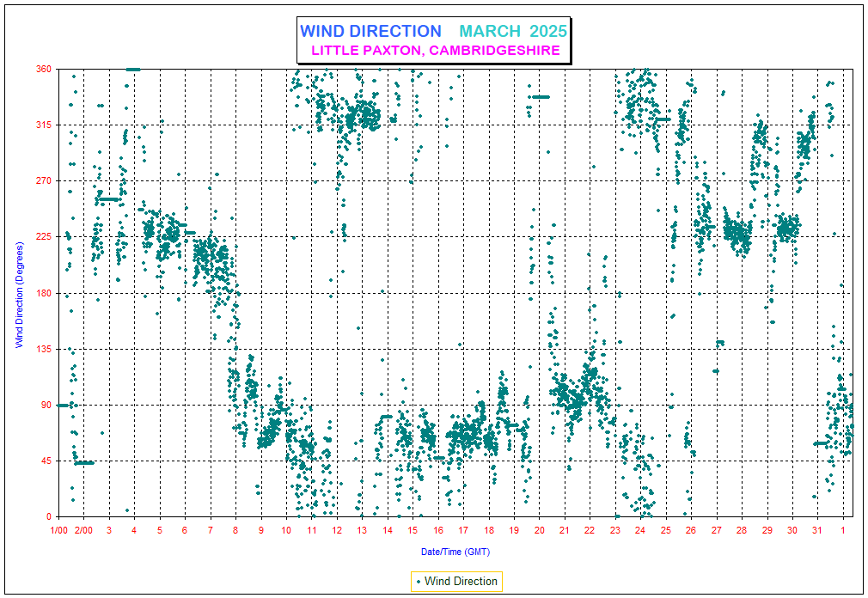Select day 24 on the date axis
Viewport: 868px width, 598px height.
click(x=640, y=530)
